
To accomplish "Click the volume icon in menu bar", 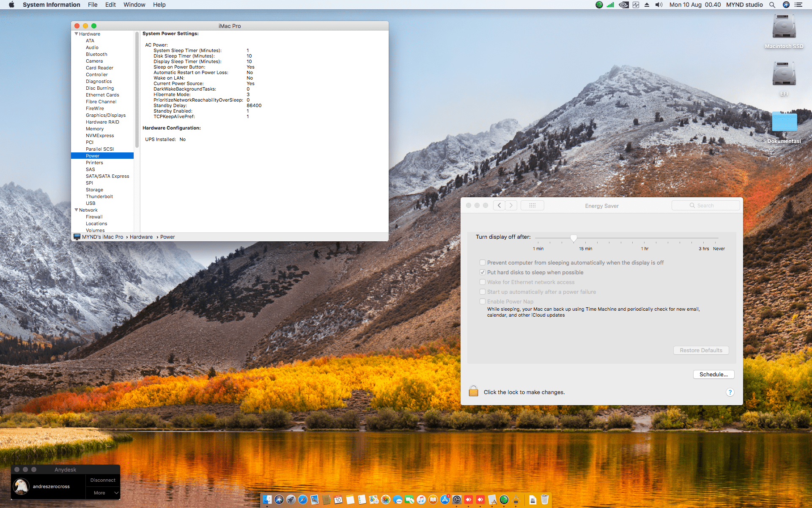I will pyautogui.click(x=659, y=5).
